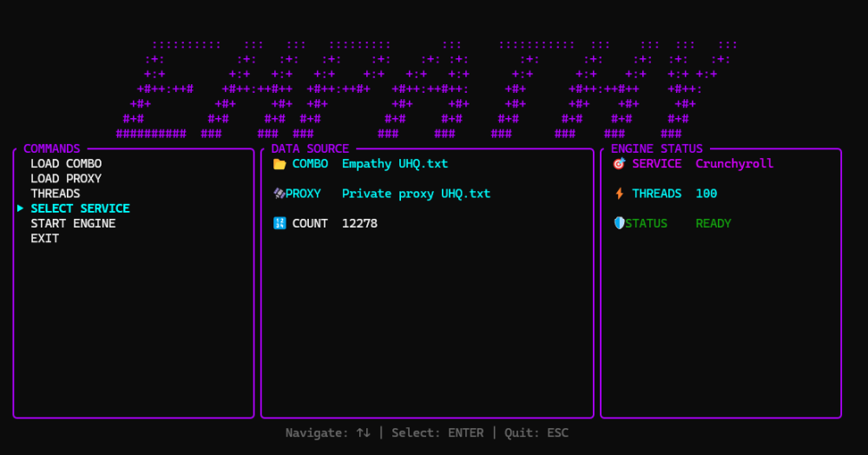
Task: Click the SERVICE label in Engine Status
Action: point(656,164)
